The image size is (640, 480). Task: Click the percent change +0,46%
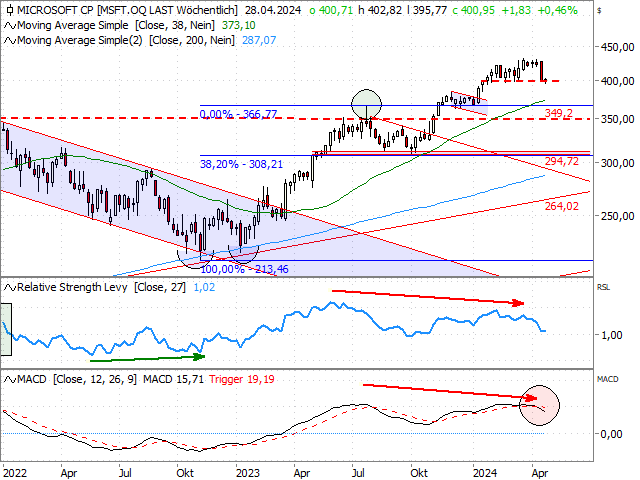click(558, 10)
